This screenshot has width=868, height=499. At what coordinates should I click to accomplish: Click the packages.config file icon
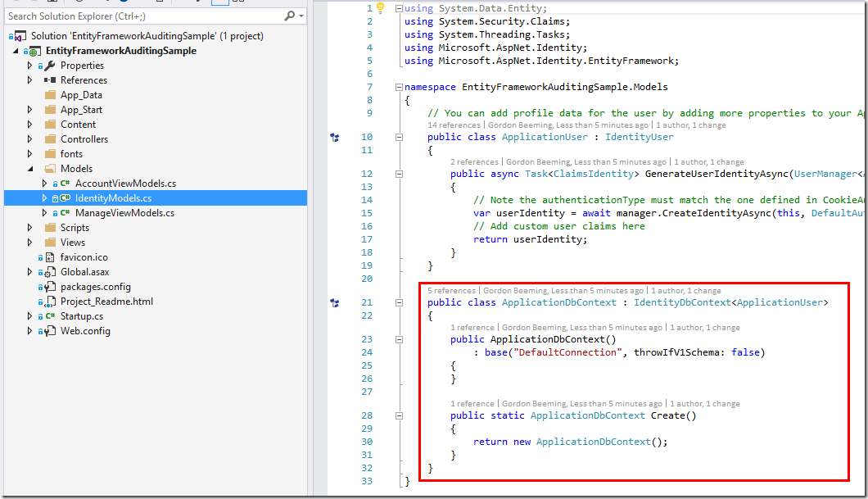pos(50,287)
